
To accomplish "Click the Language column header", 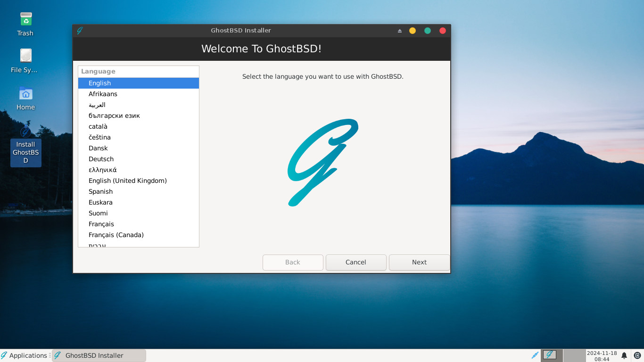I will 139,72.
